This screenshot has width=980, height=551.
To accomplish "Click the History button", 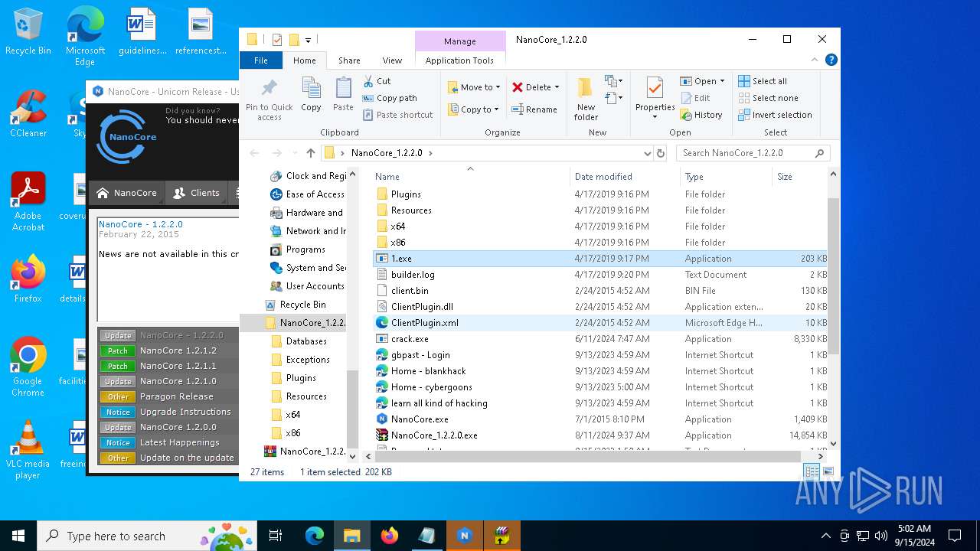I will pyautogui.click(x=701, y=115).
